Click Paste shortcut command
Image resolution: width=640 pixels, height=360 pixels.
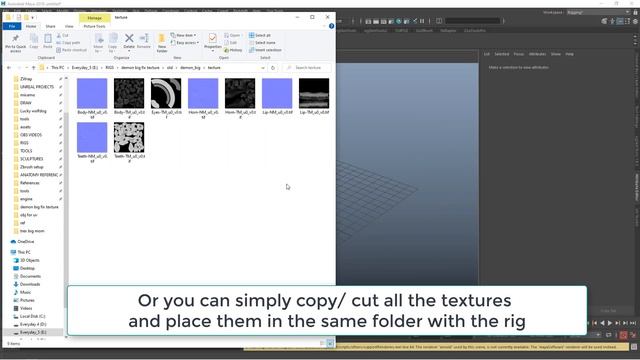[x=71, y=50]
